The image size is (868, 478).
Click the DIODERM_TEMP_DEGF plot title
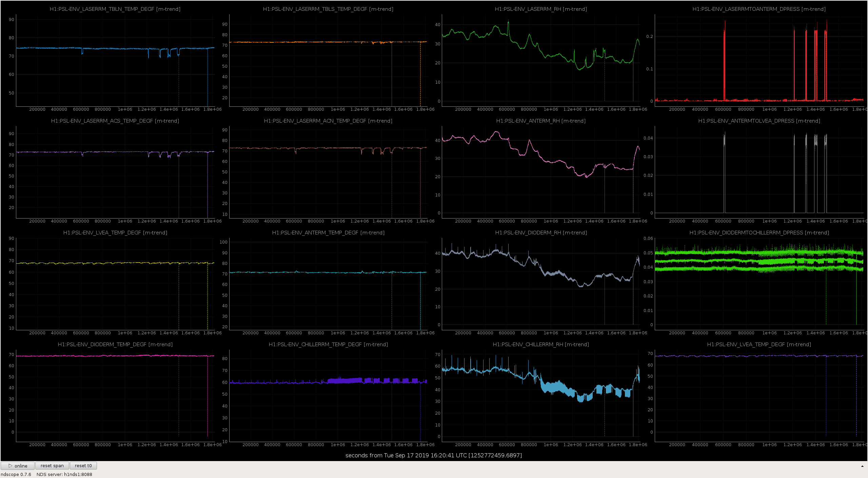pyautogui.click(x=115, y=345)
